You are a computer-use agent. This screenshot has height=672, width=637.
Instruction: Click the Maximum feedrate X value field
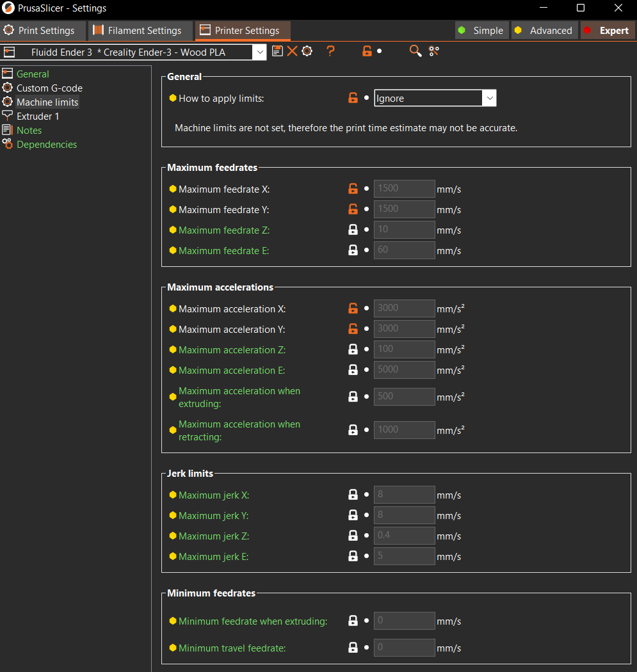tap(404, 189)
